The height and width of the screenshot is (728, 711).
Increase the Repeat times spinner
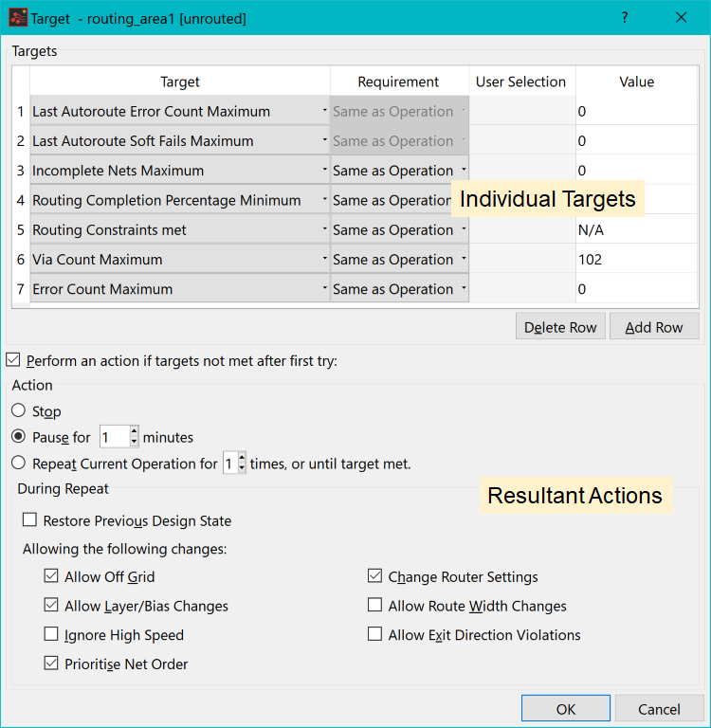[x=242, y=458]
